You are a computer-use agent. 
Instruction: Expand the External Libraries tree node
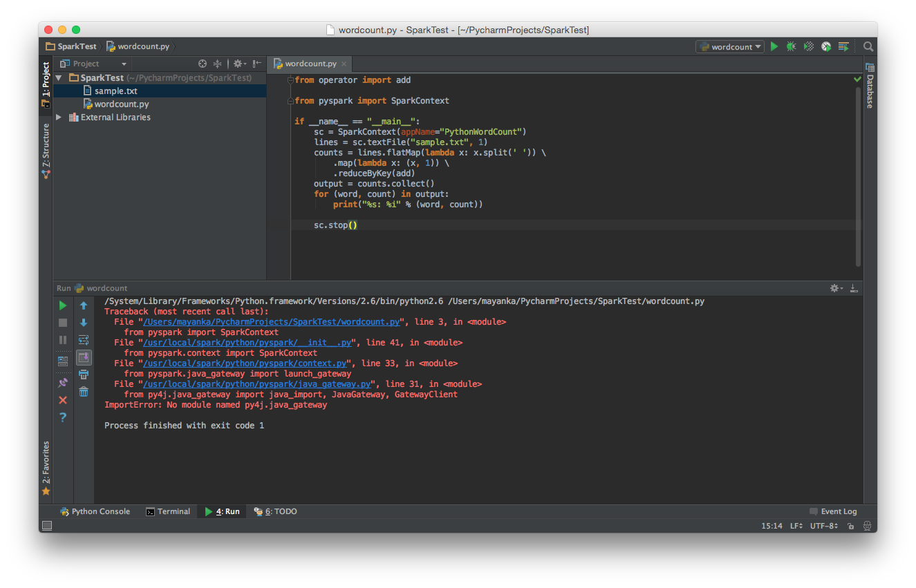(59, 117)
